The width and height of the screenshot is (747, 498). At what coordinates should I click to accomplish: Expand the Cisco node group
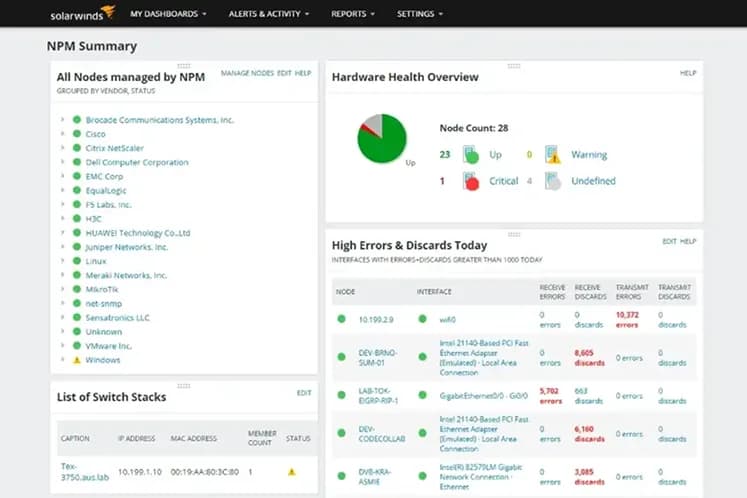point(62,134)
